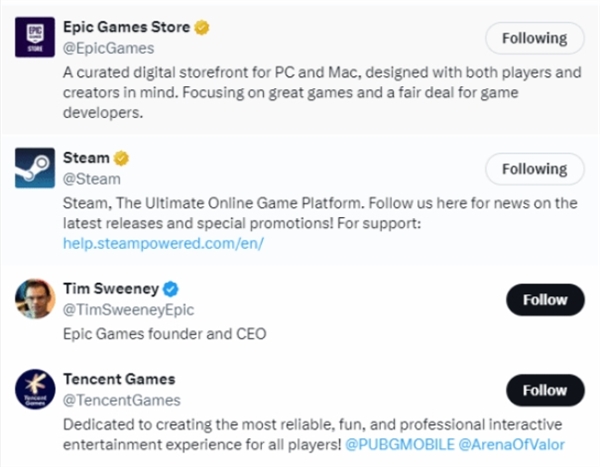The image size is (600, 467).
Task: Click the Tencent Games display name
Action: coord(119,379)
